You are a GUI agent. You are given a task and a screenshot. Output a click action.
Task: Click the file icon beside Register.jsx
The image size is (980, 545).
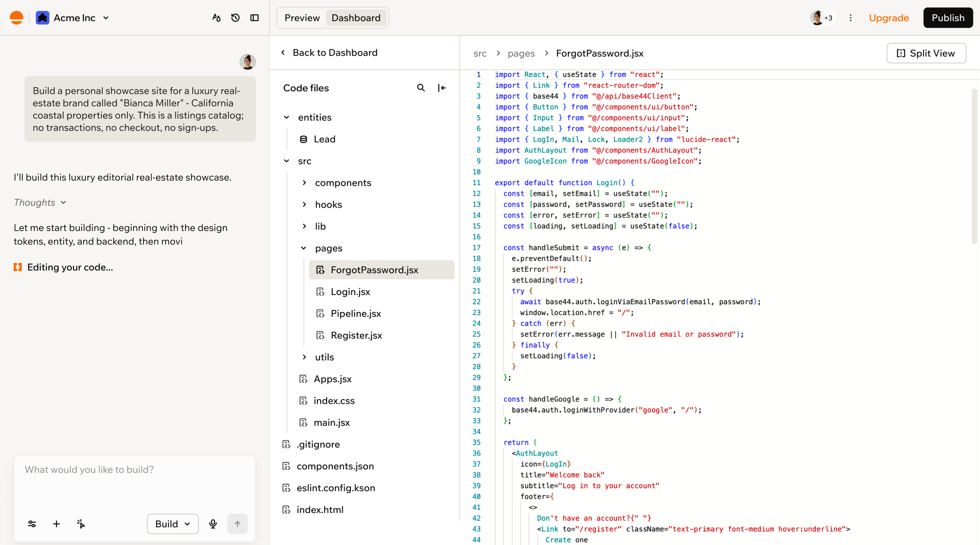pos(320,335)
